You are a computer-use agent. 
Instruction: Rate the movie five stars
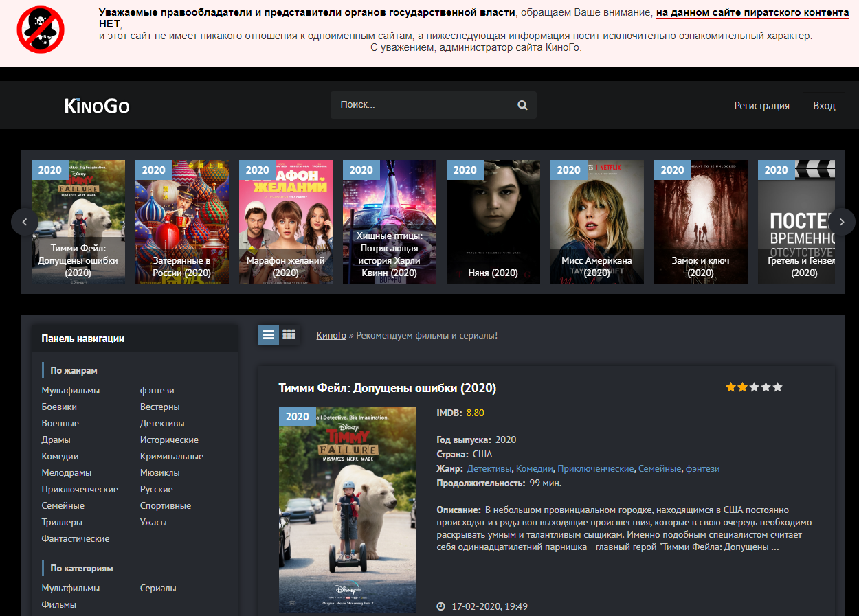pos(777,387)
